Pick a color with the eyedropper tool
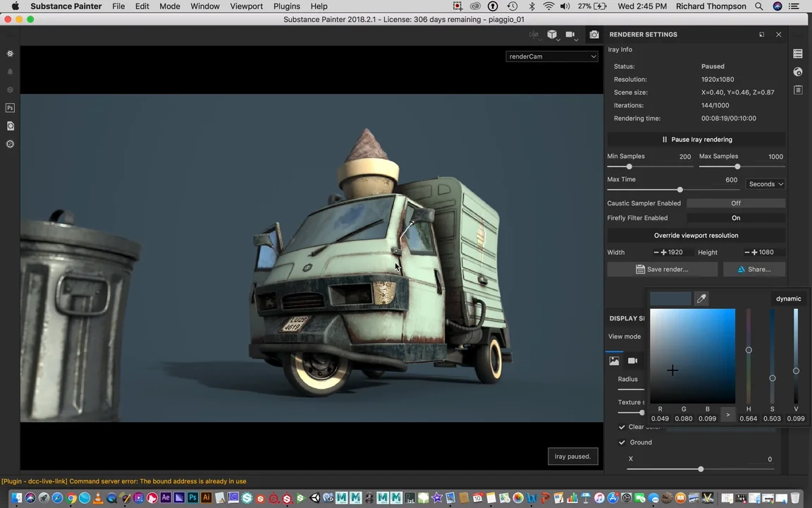812x508 pixels. [x=701, y=298]
